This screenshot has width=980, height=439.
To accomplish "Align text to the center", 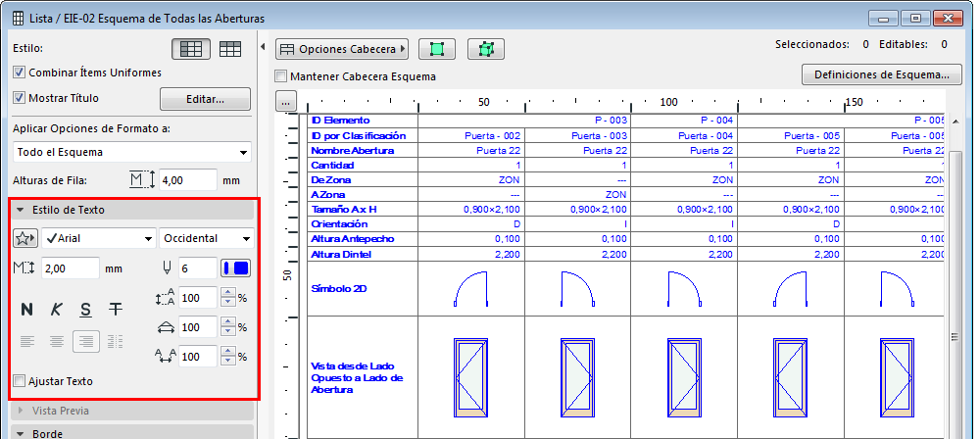I will 57,342.
